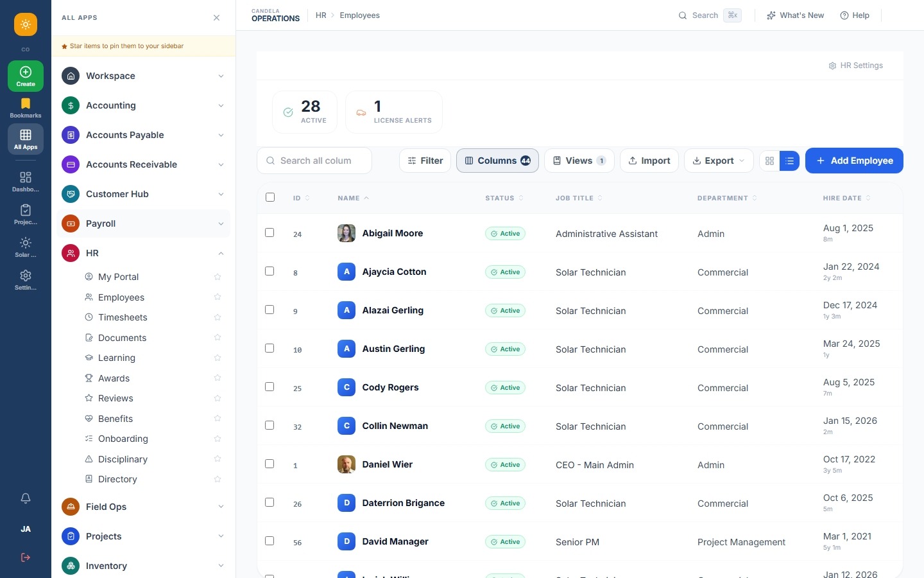Select the Alazai Gerling row checkbox
Image resolution: width=924 pixels, height=578 pixels.
(x=269, y=310)
